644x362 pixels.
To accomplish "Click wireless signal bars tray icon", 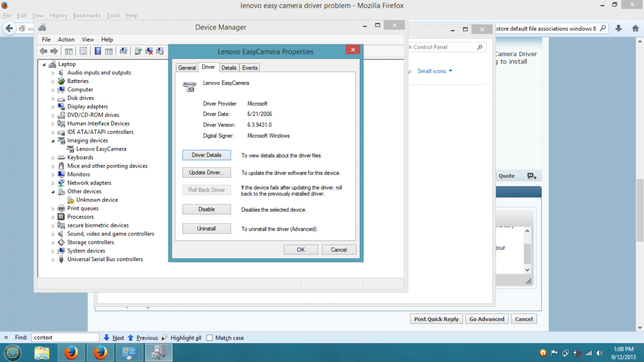I will [x=588, y=353].
